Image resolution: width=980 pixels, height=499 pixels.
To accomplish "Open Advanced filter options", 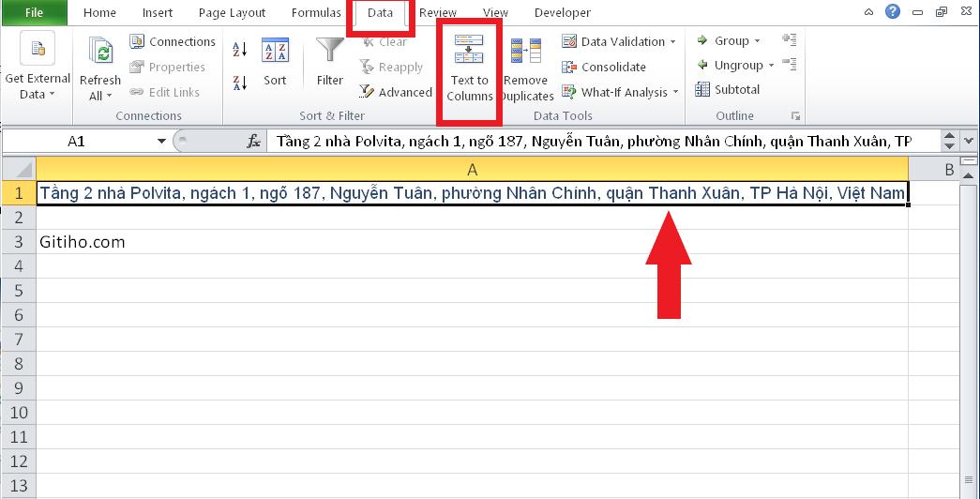I will pos(396,92).
